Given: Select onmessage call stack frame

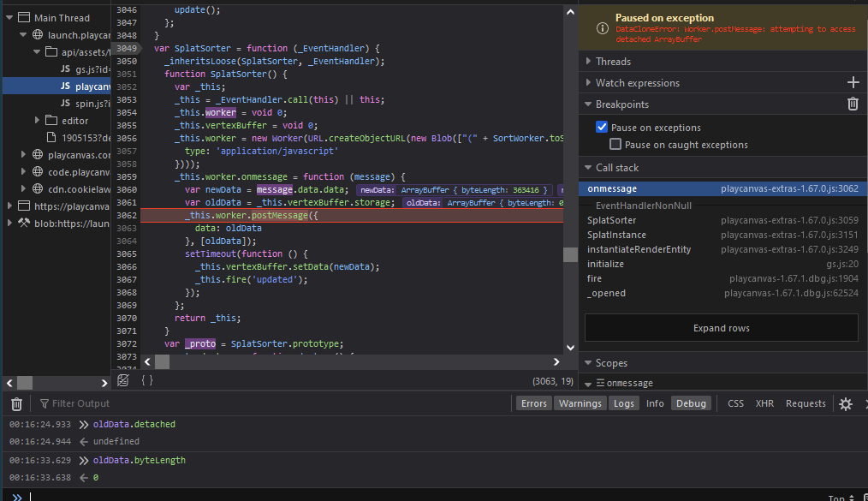Looking at the screenshot, I should coord(722,188).
